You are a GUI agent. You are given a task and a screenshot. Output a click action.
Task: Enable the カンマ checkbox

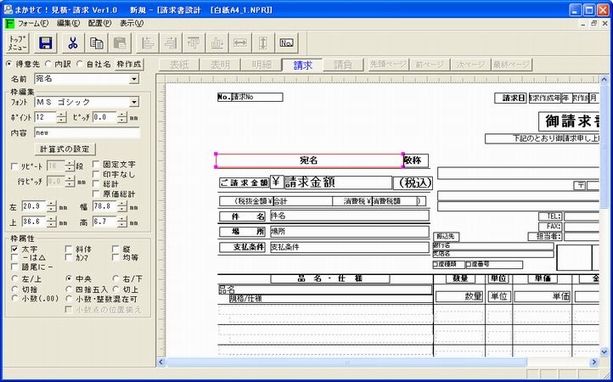pos(69,258)
